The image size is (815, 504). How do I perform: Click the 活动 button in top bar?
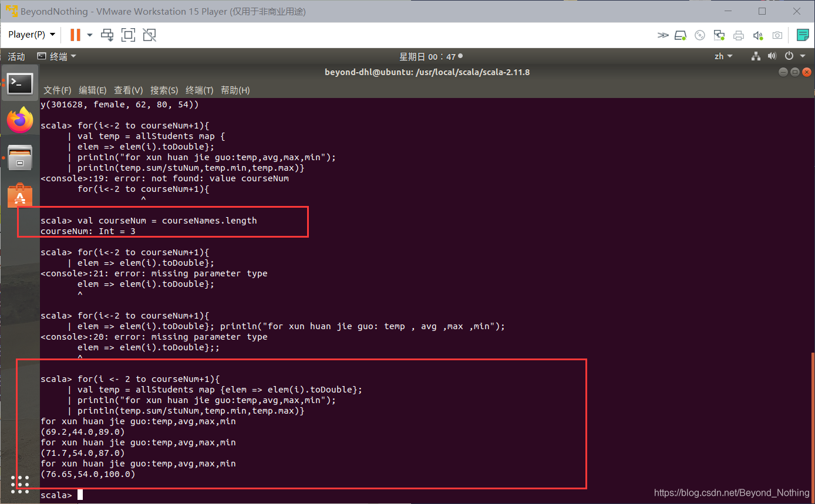16,56
